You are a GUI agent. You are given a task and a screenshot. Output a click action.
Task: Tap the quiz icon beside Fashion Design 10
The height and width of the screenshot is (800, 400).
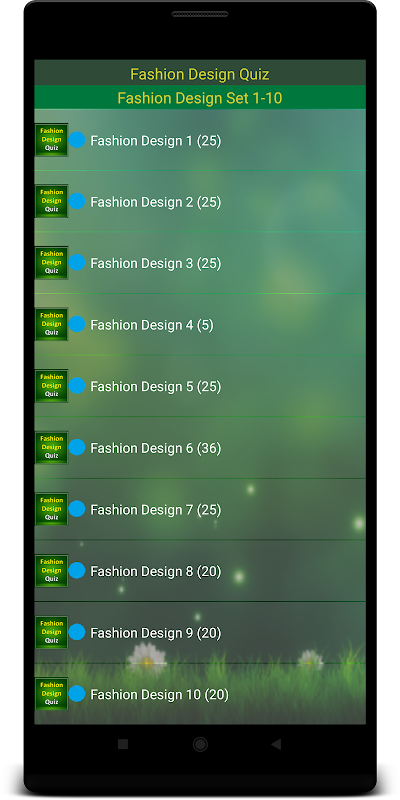point(52,694)
